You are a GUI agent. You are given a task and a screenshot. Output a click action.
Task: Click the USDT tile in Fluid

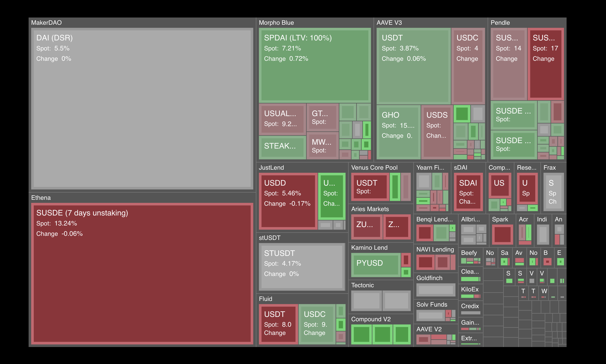278,324
